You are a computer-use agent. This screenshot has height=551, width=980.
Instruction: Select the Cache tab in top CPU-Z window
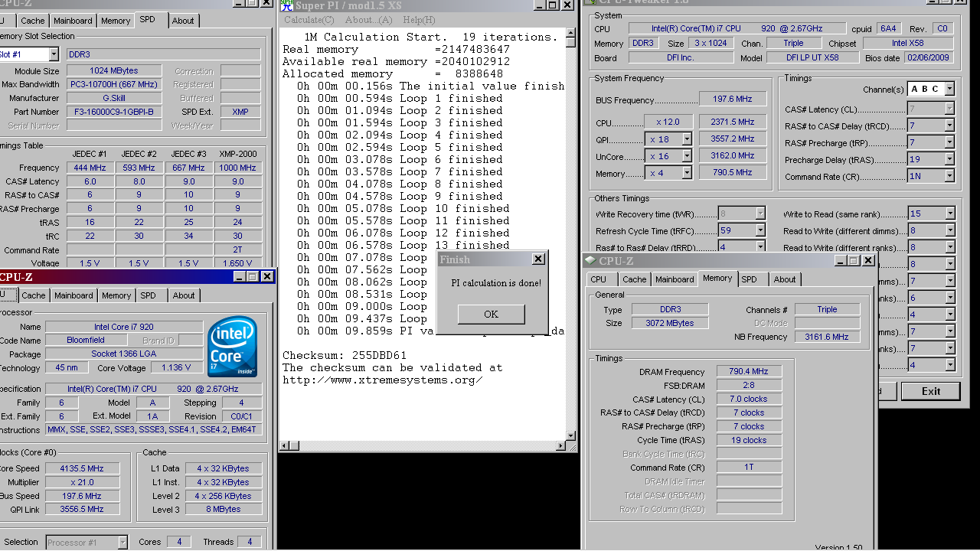pyautogui.click(x=33, y=21)
